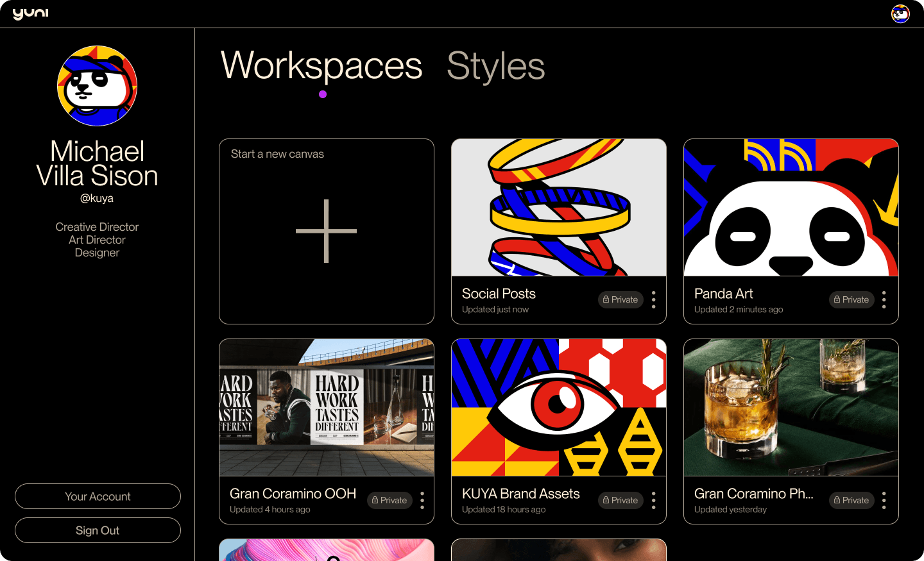Open the three-dot menu on Gran Coramino Ph...

(884, 500)
